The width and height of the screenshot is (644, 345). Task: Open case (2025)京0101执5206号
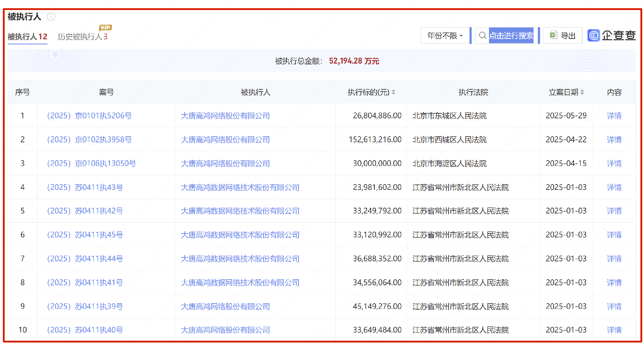pyautogui.click(x=89, y=116)
